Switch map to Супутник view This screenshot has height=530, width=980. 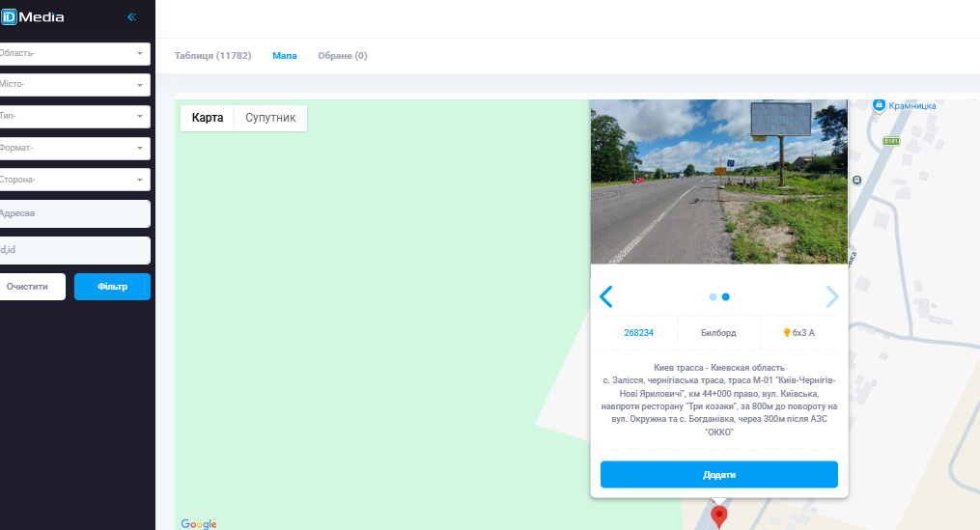[270, 118]
